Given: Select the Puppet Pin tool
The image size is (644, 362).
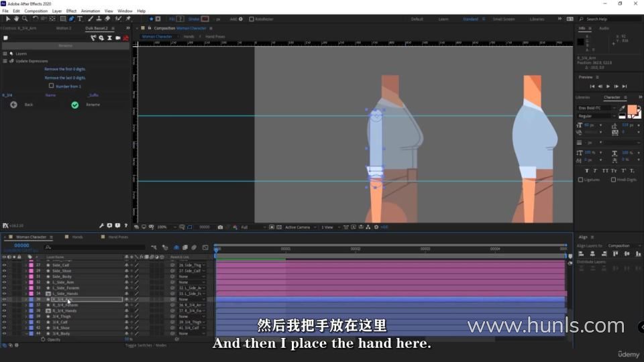Looking at the screenshot, I should 128,19.
